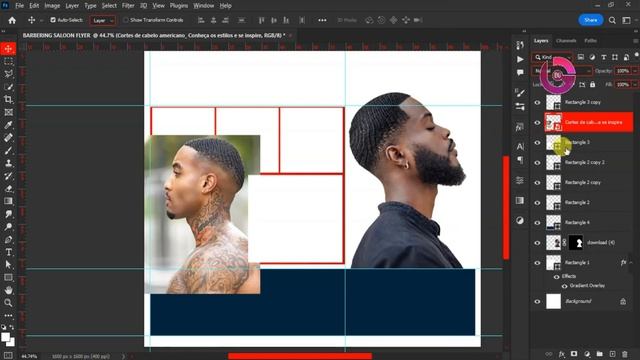Open the Filter menu
Viewport: 640px width, 360px height.
pyautogui.click(x=128, y=6)
